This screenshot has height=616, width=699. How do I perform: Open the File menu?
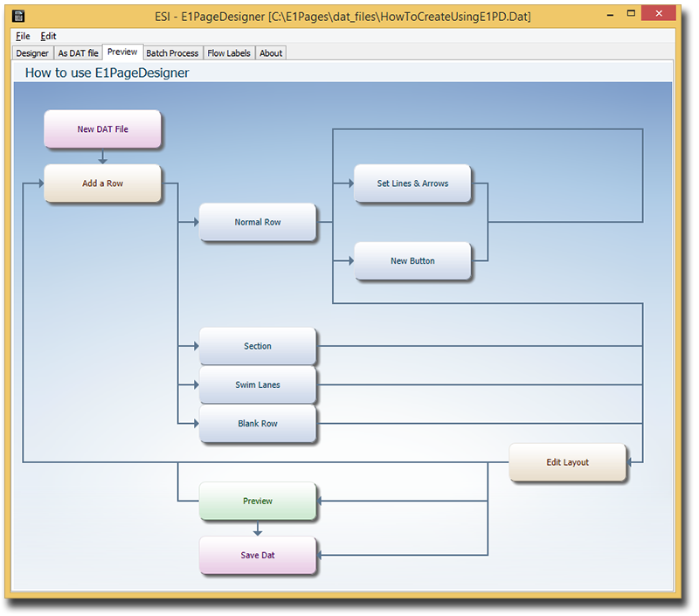[23, 36]
